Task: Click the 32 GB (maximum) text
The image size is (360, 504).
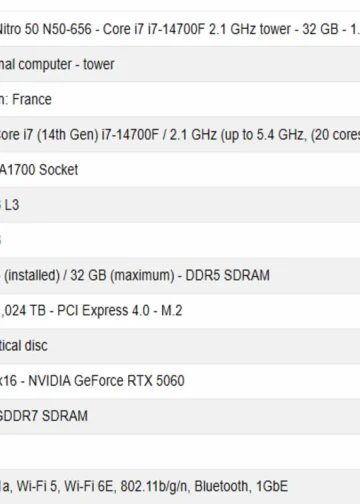Action: tap(122, 276)
